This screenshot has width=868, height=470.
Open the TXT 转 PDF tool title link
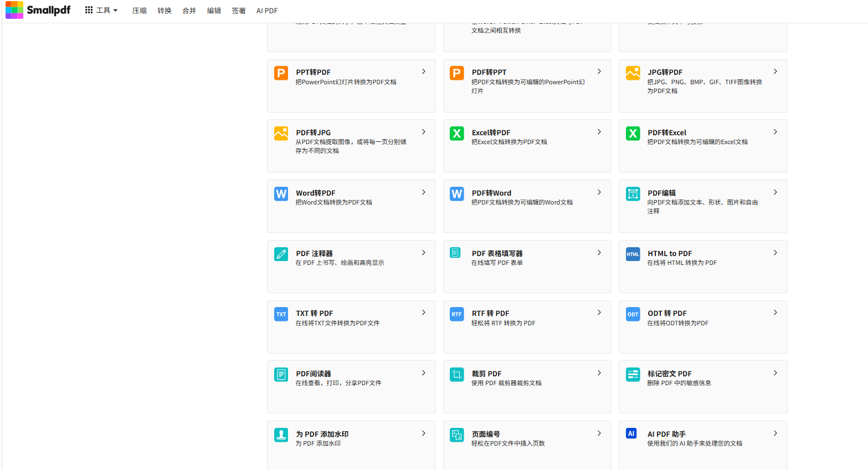point(315,313)
